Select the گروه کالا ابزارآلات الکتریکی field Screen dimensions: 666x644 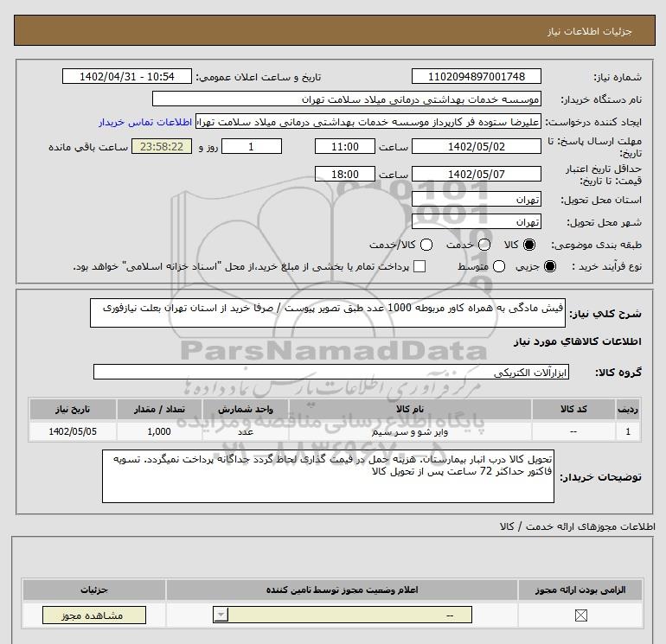(331, 373)
